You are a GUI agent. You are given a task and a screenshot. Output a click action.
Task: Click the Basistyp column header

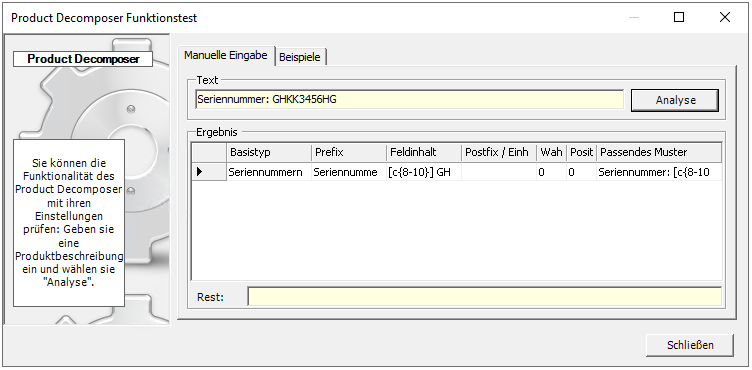pos(269,153)
